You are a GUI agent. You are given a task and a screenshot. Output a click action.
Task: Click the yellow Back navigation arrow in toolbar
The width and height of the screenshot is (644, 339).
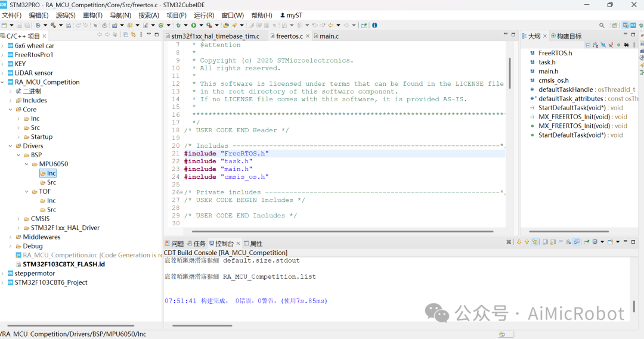click(331, 25)
